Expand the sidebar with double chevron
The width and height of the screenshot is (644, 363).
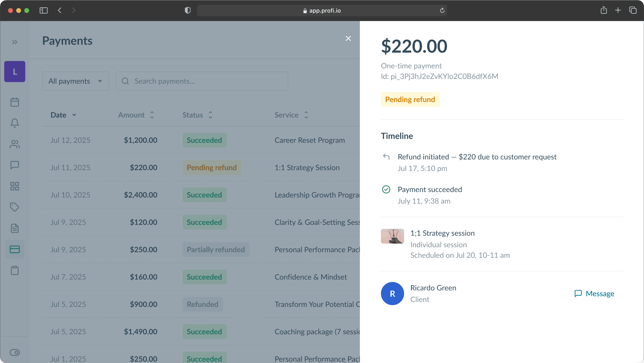15,42
